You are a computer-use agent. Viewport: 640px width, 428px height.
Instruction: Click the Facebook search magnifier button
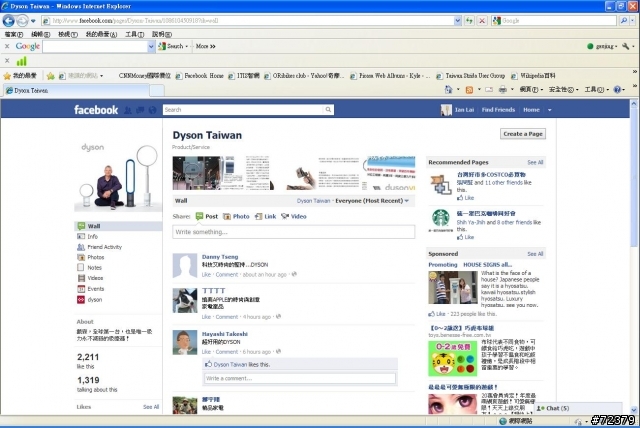coord(328,110)
